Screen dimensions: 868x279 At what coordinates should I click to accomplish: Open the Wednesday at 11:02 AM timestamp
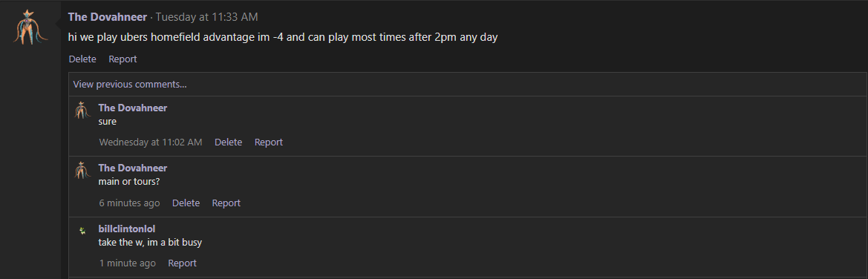pos(151,142)
